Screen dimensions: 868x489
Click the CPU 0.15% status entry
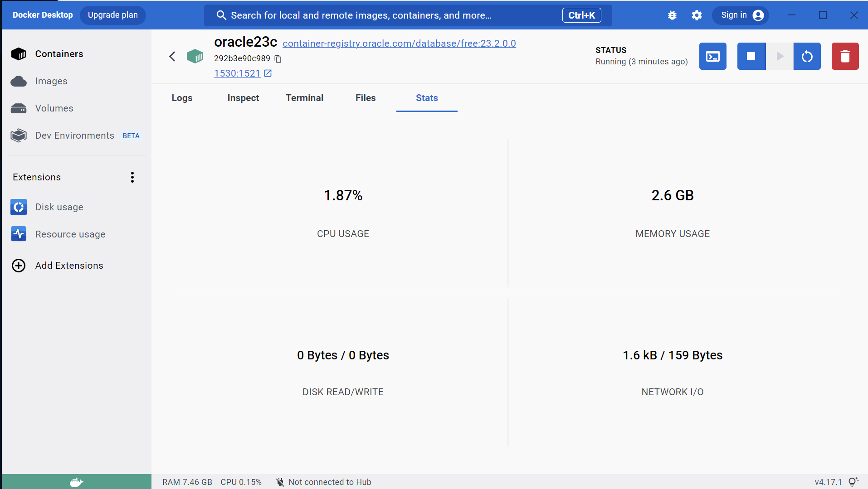coord(241,482)
